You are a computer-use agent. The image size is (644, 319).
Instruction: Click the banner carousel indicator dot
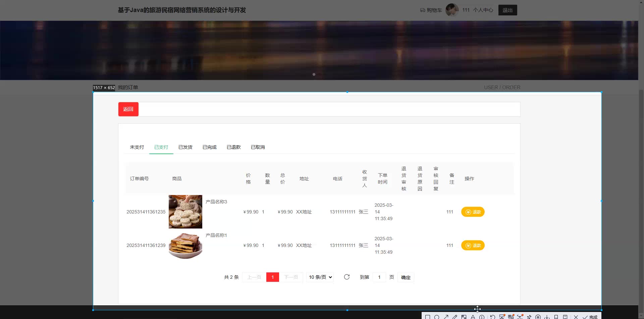314,74
